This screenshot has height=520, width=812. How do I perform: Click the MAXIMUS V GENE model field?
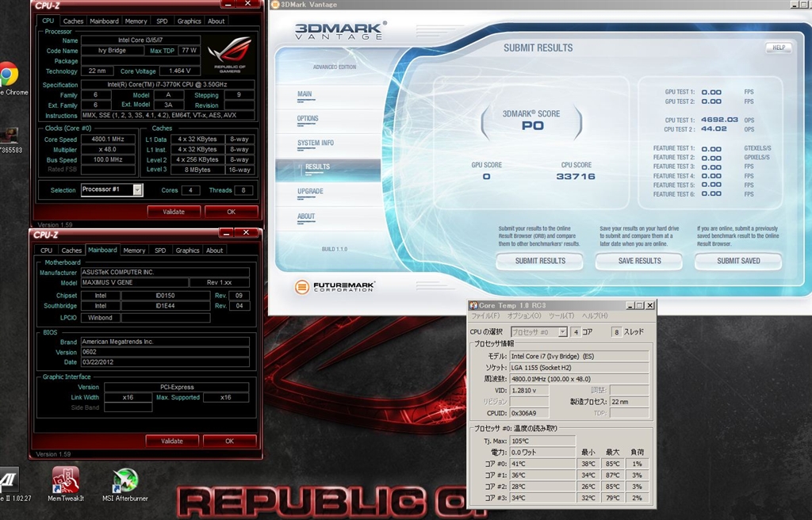[x=135, y=283]
